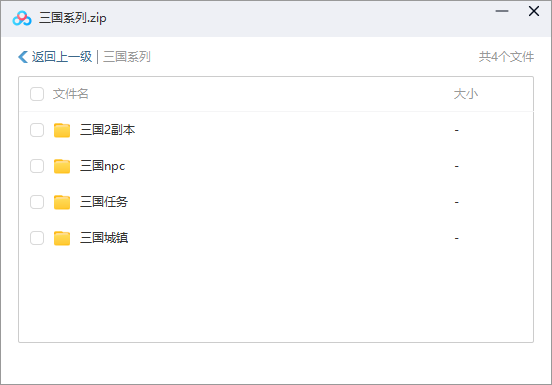Tick the select-all checkbox beside 文件名

37,94
